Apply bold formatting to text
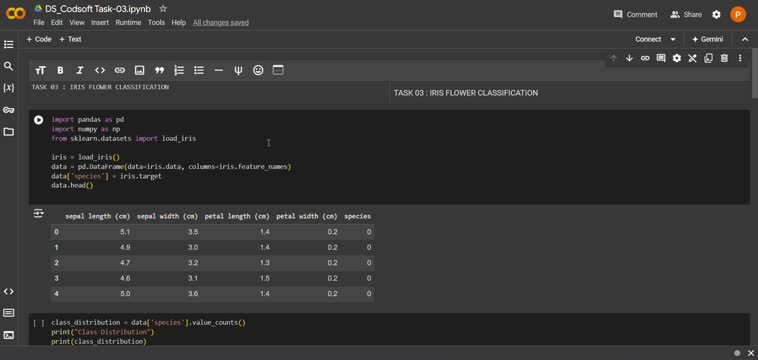 coord(60,71)
